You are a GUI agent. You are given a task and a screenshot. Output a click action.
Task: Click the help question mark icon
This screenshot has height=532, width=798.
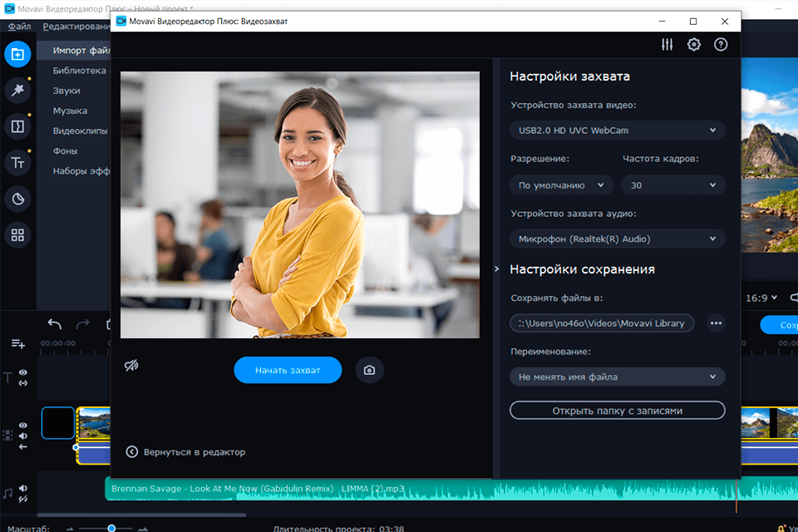click(721, 45)
